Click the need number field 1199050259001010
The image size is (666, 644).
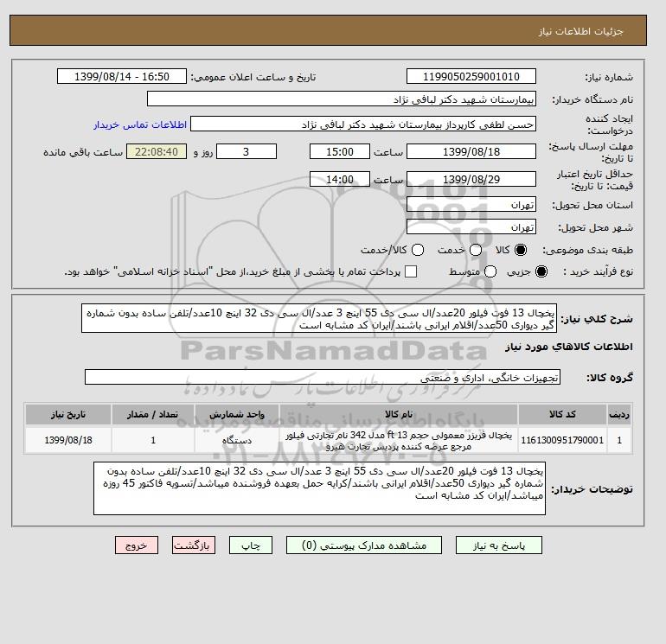point(471,76)
